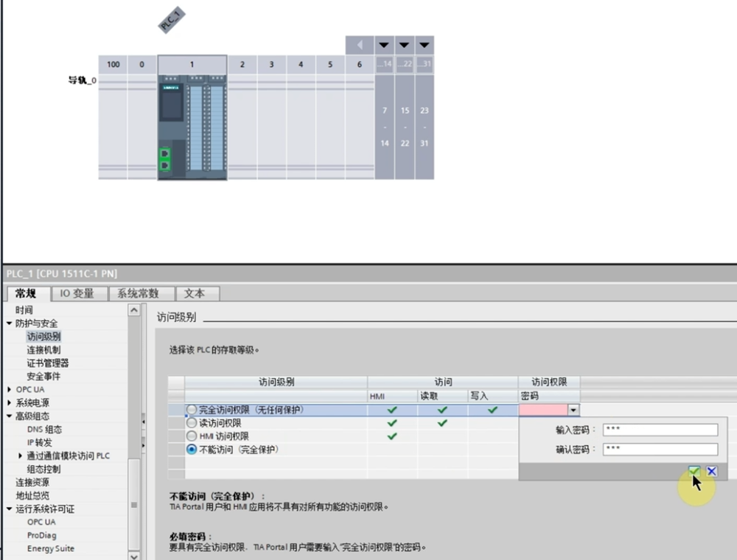The width and height of the screenshot is (737, 560).
Task: Choose the HMI 访问权限 radio option
Action: pyautogui.click(x=192, y=436)
